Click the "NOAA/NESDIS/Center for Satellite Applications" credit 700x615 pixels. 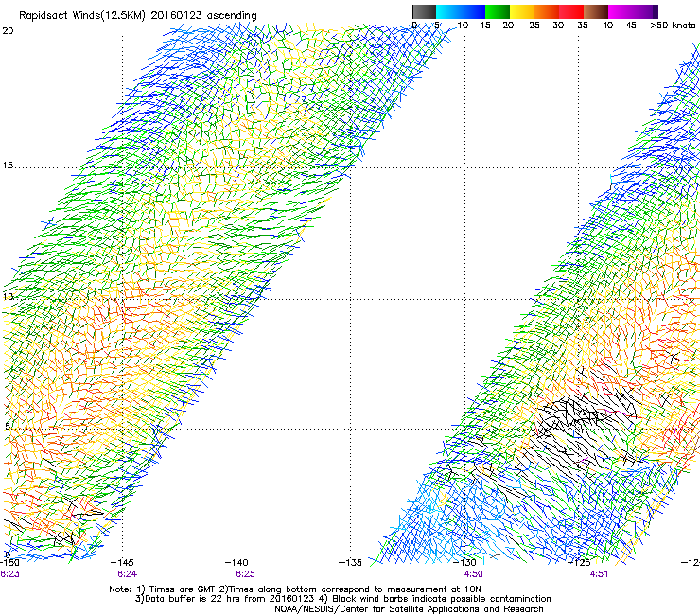coord(409,609)
